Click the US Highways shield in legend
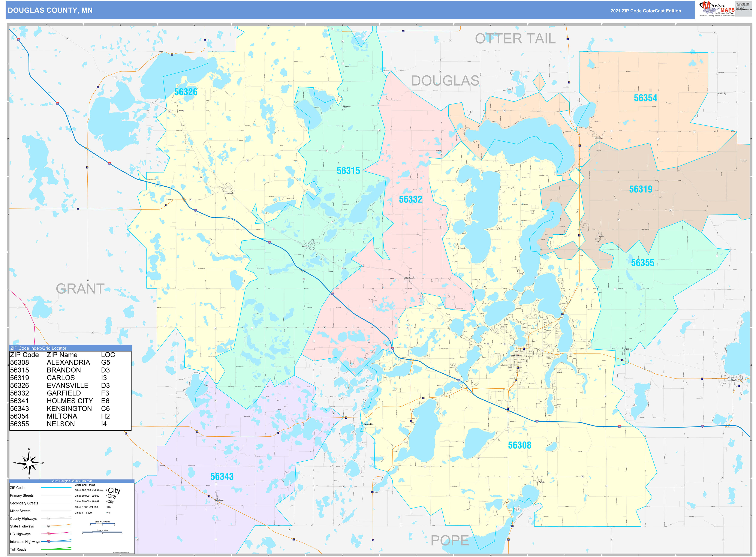Image resolution: width=756 pixels, height=557 pixels. 49,534
